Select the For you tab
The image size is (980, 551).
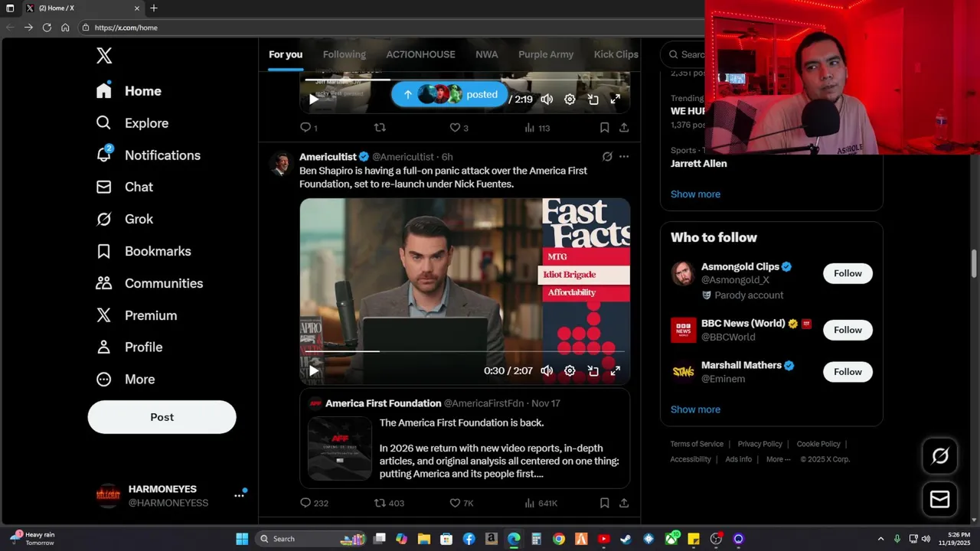(x=286, y=54)
